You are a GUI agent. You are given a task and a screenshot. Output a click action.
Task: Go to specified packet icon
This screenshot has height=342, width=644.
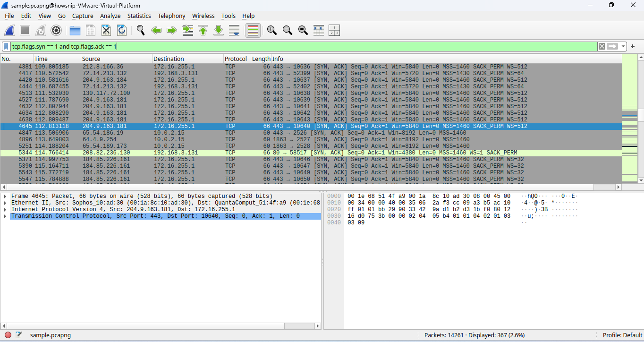[x=187, y=30]
